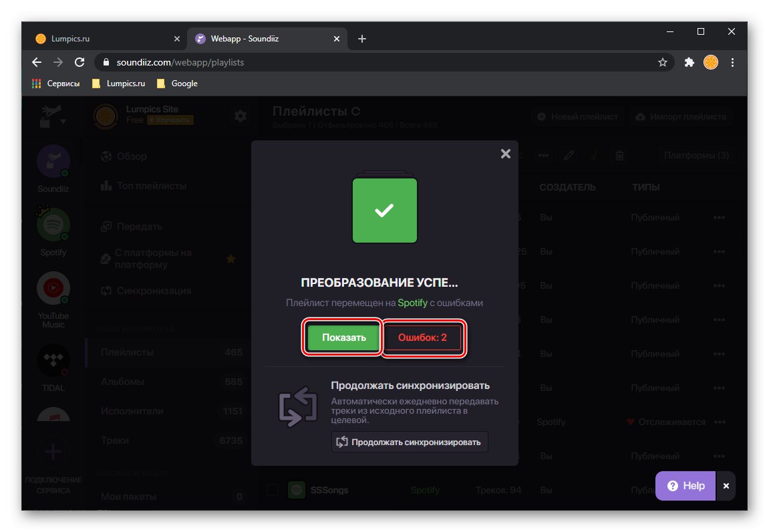Open the Ошибок: 2 error list

click(423, 338)
